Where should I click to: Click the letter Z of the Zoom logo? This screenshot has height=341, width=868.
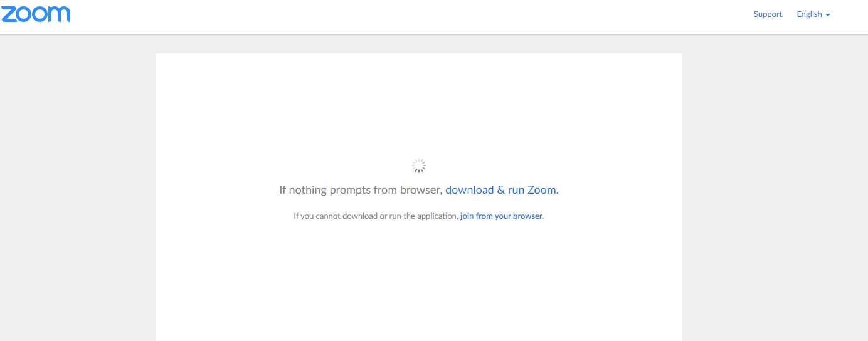point(9,14)
